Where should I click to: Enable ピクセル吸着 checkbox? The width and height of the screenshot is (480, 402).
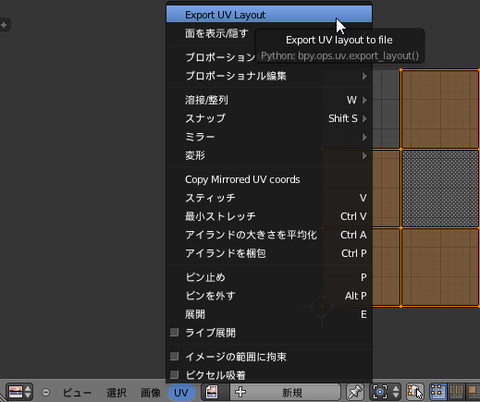point(174,375)
